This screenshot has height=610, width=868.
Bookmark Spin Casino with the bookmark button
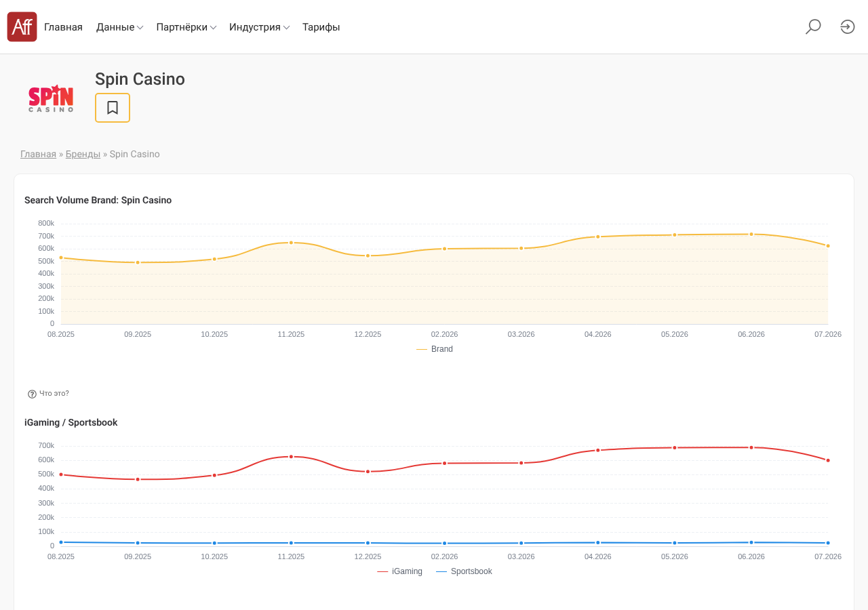pos(113,108)
